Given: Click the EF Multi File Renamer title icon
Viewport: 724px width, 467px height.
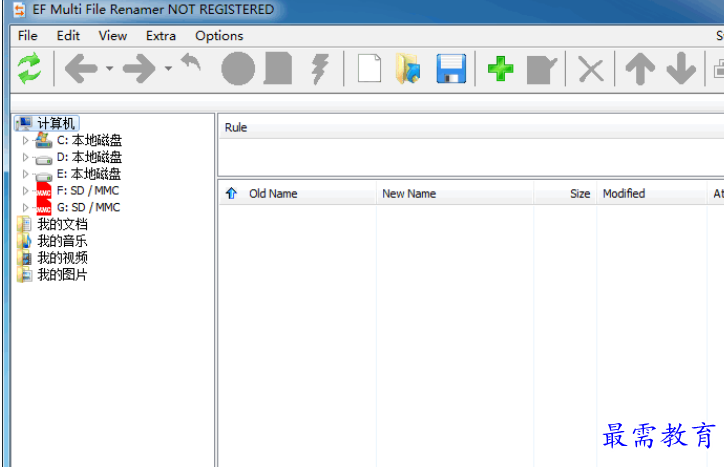Looking at the screenshot, I should point(19,10).
